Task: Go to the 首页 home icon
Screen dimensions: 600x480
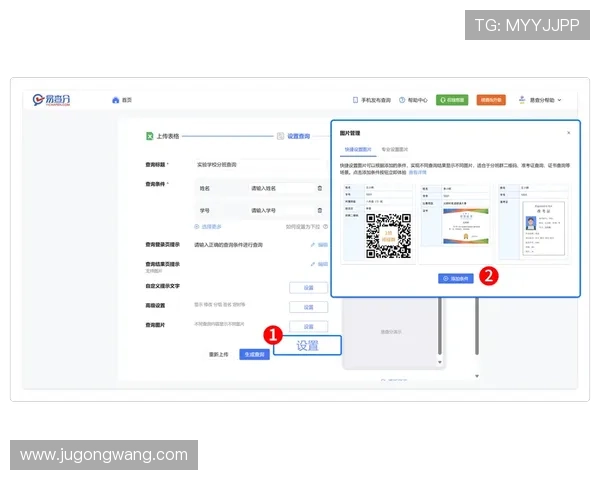Action: (x=116, y=100)
